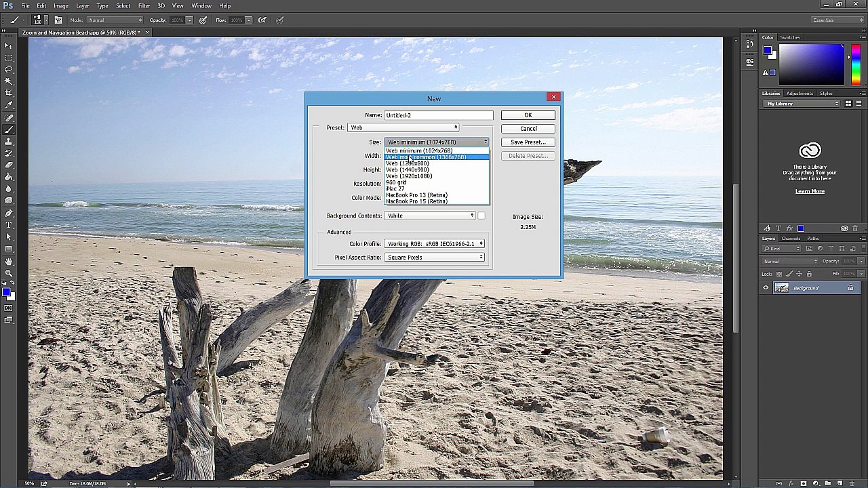Delete library item with trash icon
The image size is (868, 488).
[854, 228]
